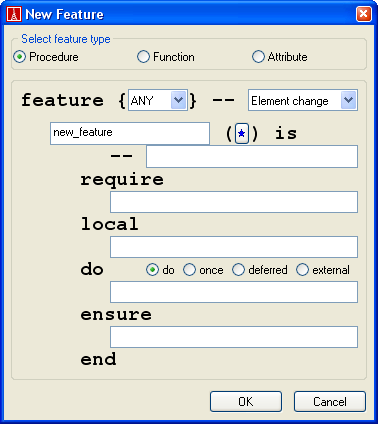Click the local variables field
This screenshot has height=424, width=378.
point(234,247)
